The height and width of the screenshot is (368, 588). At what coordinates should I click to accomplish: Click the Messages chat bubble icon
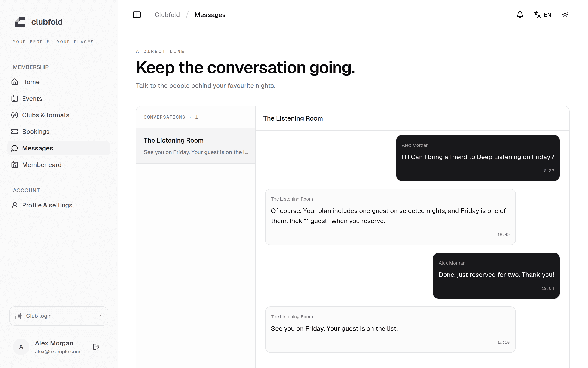pyautogui.click(x=14, y=148)
